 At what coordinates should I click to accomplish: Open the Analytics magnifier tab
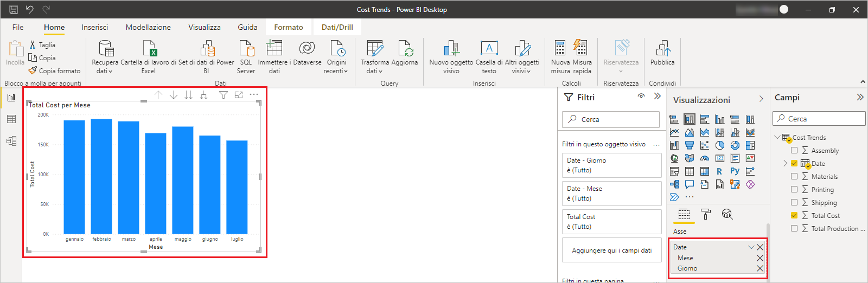coord(727,215)
